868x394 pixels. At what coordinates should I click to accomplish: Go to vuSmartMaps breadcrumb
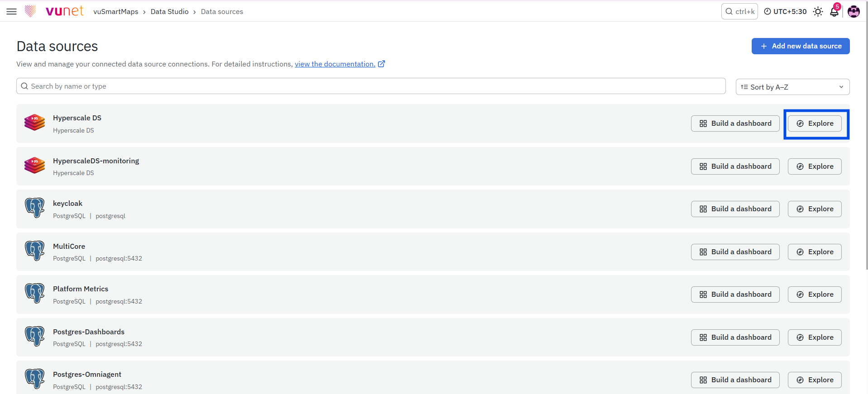tap(116, 12)
